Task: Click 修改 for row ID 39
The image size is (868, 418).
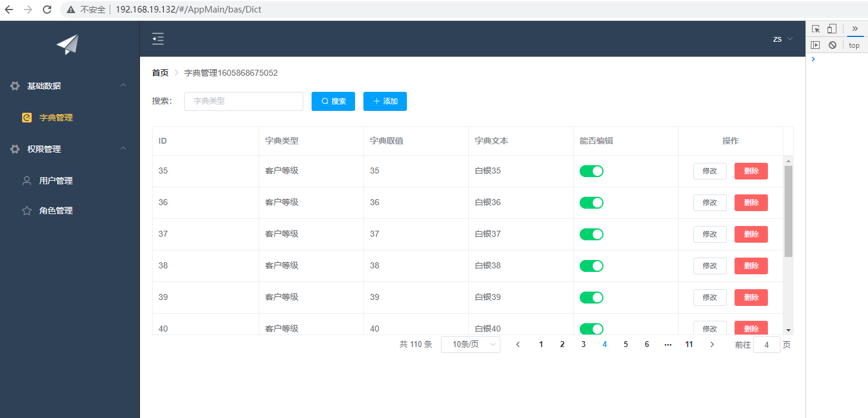Action: pyautogui.click(x=710, y=298)
